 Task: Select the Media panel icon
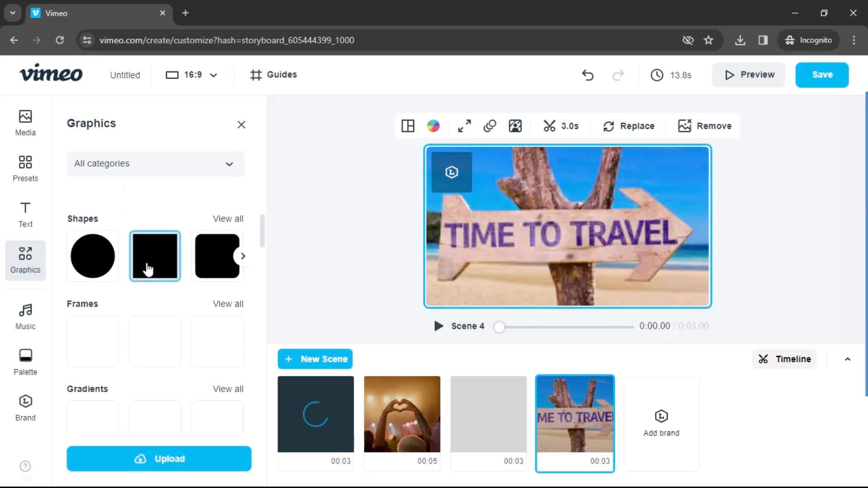coord(25,123)
